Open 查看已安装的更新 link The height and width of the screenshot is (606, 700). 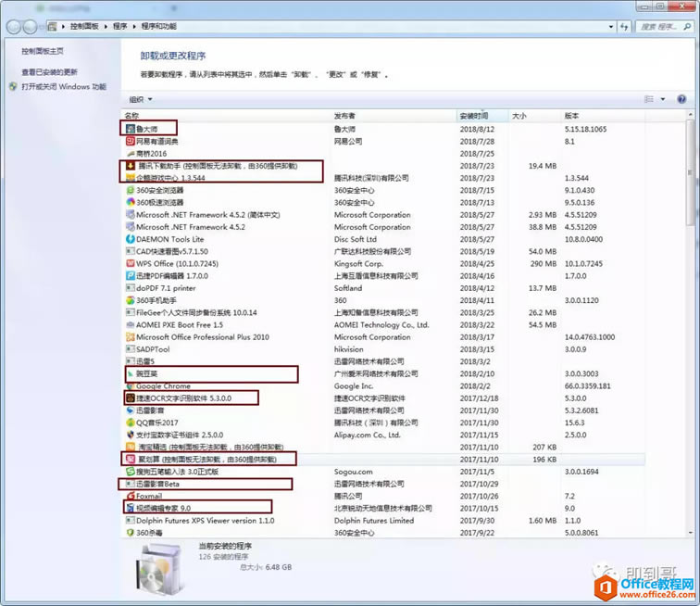coord(50,72)
